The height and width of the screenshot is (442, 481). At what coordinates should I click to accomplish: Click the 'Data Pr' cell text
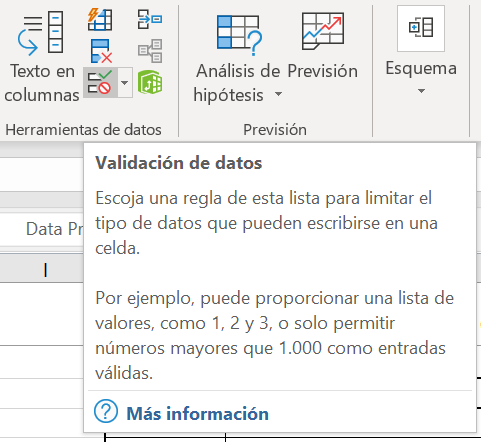pos(55,229)
